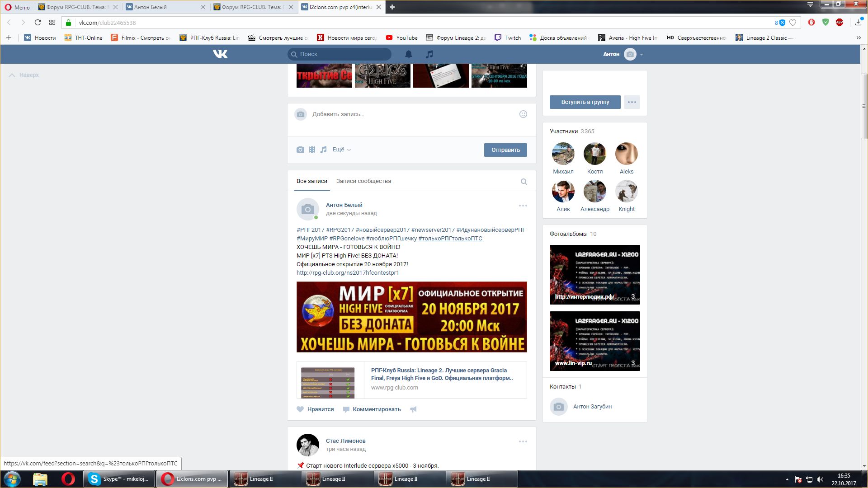Like Антон Белый's post with Нравится

click(x=315, y=409)
